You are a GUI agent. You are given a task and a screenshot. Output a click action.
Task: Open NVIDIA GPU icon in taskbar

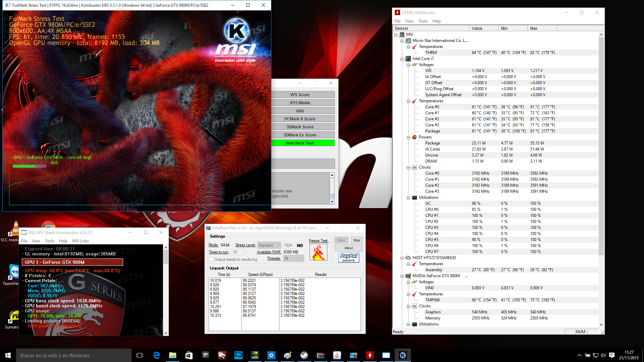pos(255,355)
